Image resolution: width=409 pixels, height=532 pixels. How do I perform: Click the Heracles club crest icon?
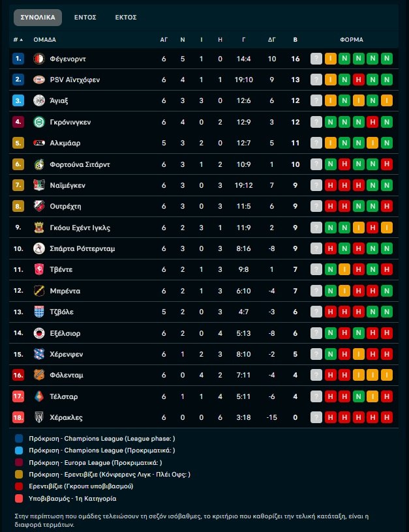[x=38, y=417]
